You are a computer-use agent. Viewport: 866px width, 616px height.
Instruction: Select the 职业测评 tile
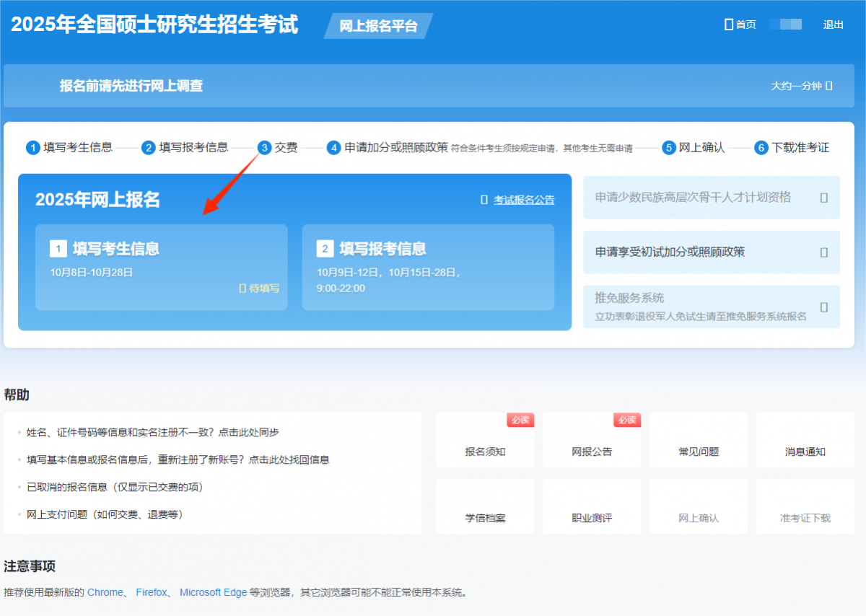(x=592, y=508)
